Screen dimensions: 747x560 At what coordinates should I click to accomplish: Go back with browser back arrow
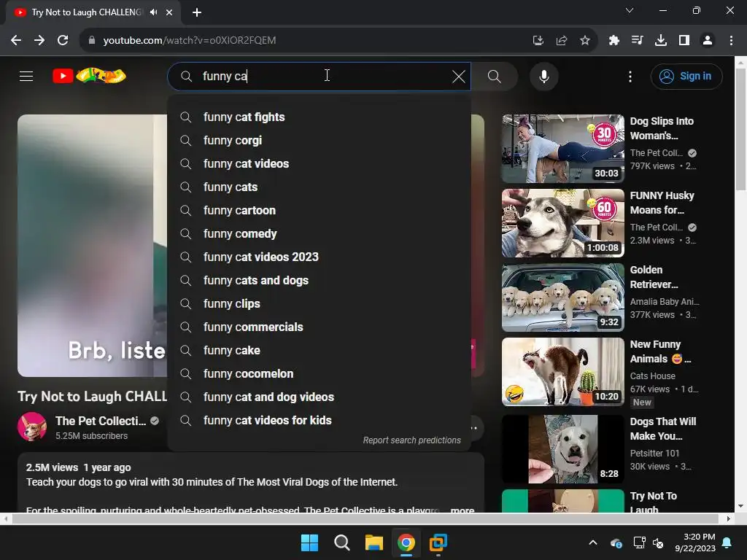[x=16, y=41]
